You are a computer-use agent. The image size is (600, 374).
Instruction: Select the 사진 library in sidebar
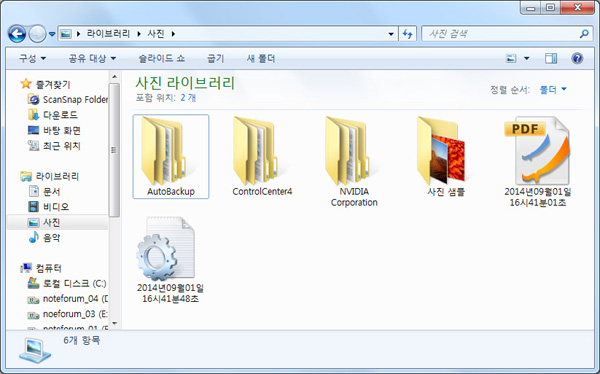pos(57,222)
